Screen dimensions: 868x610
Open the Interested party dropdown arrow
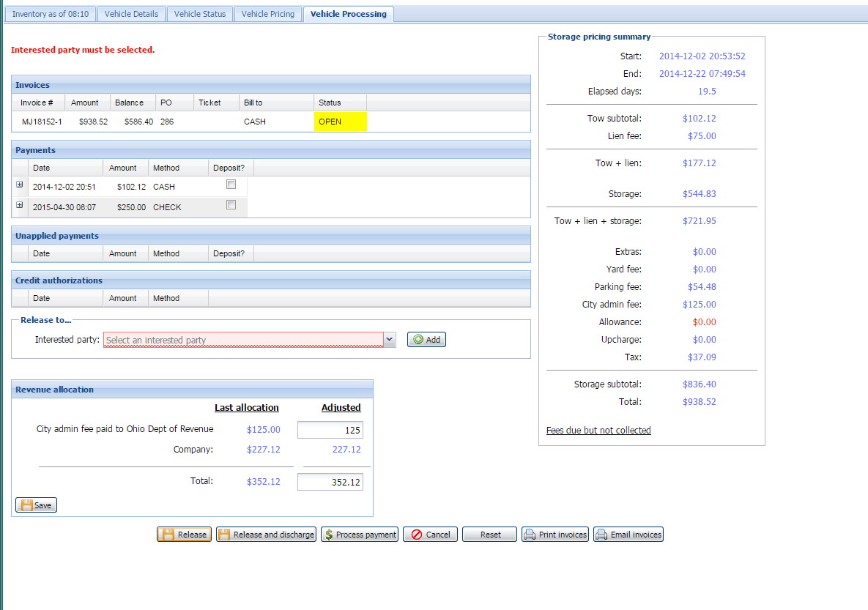tap(390, 340)
